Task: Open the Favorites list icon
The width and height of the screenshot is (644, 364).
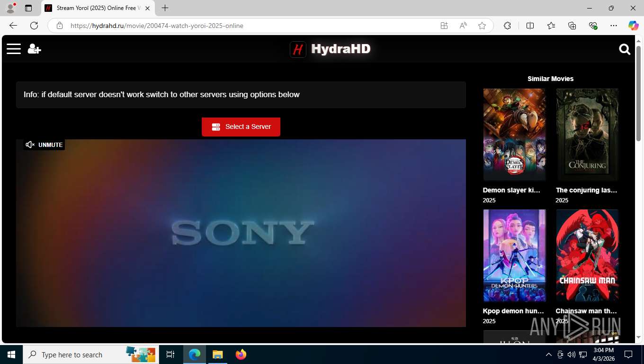Action: click(551, 26)
